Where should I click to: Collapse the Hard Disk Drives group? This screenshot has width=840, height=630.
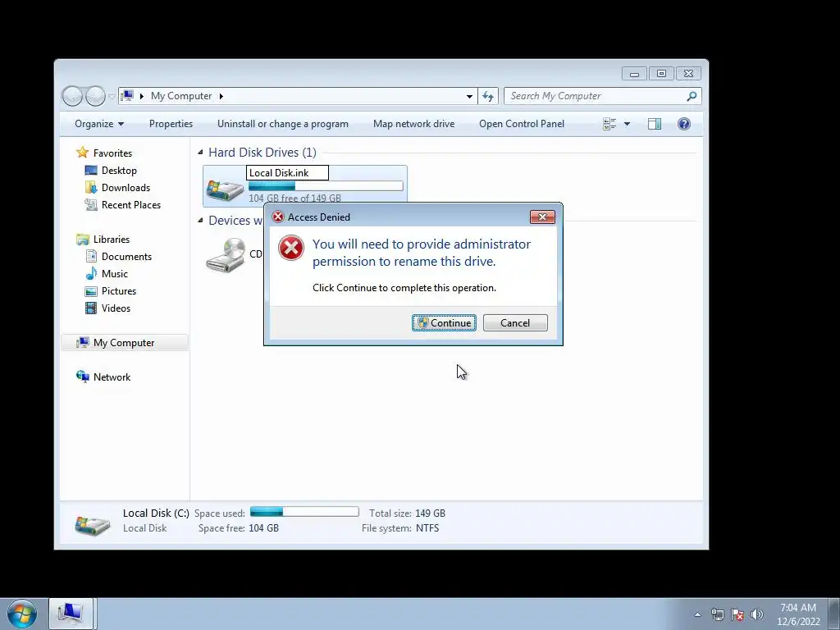[x=200, y=152]
